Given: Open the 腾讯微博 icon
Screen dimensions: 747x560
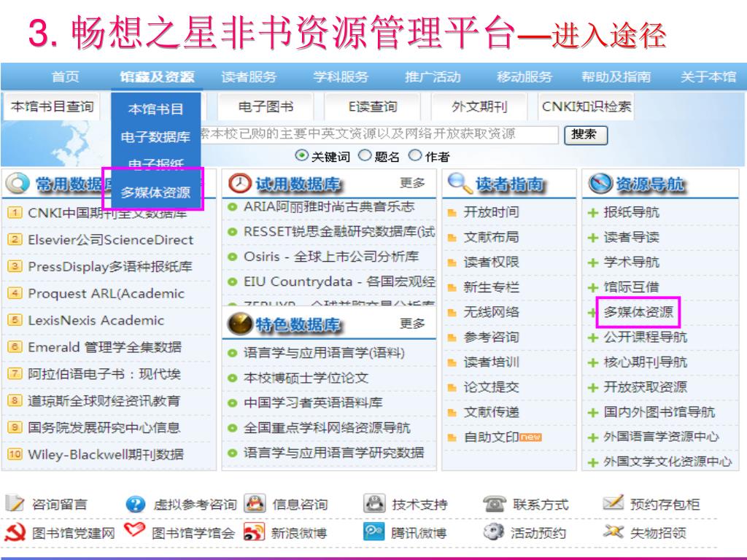Looking at the screenshot, I should [374, 532].
